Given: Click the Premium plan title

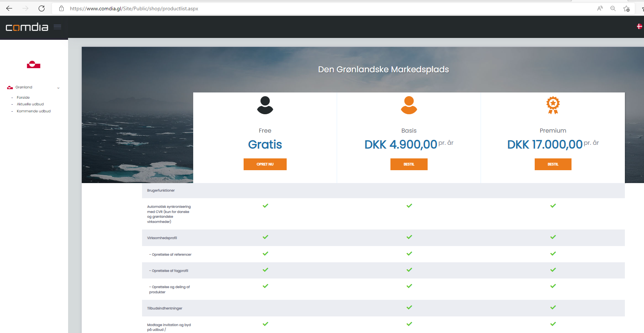Looking at the screenshot, I should (553, 131).
